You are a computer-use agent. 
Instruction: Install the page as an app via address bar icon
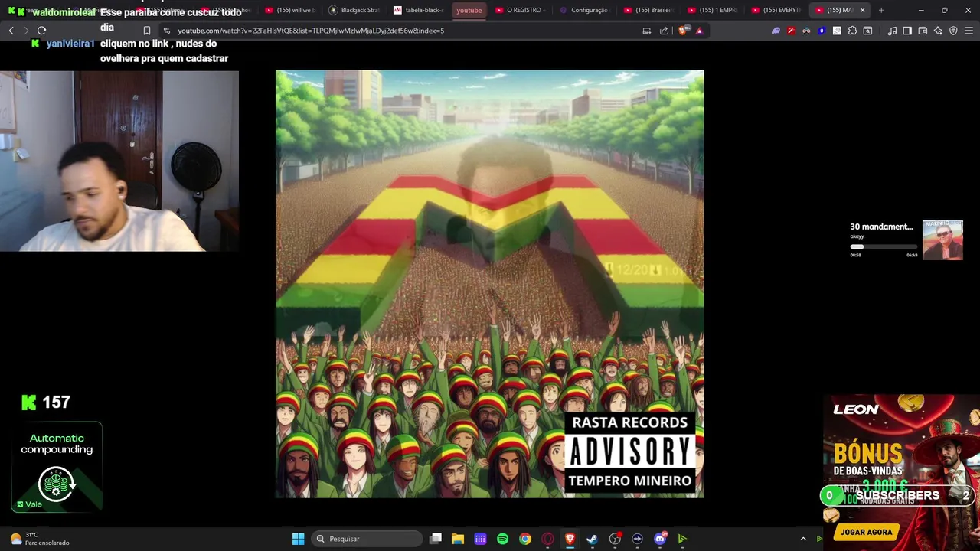coord(647,31)
